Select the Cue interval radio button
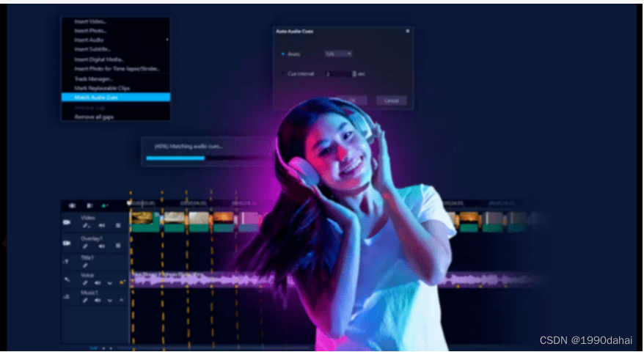This screenshot has width=644, height=352. (282, 73)
